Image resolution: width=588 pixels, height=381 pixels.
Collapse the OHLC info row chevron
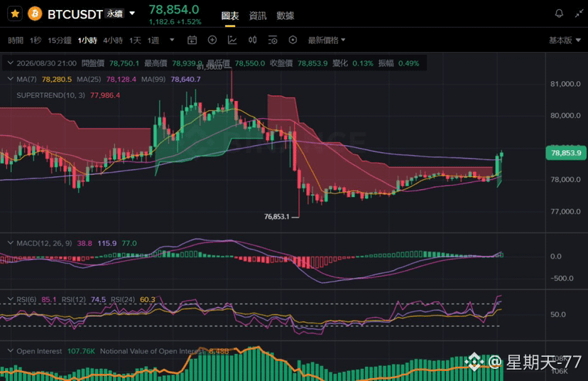(x=11, y=63)
